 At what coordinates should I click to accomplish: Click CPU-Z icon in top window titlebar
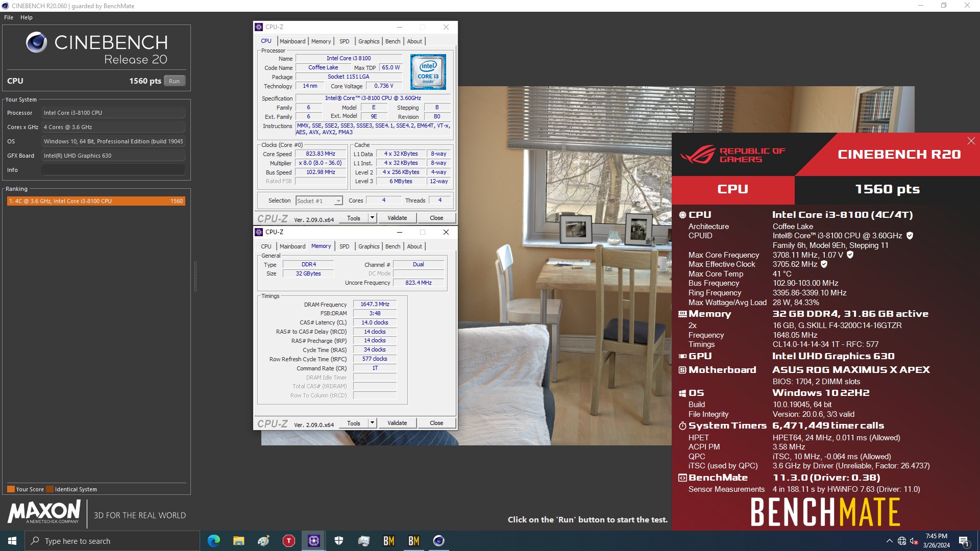(259, 27)
